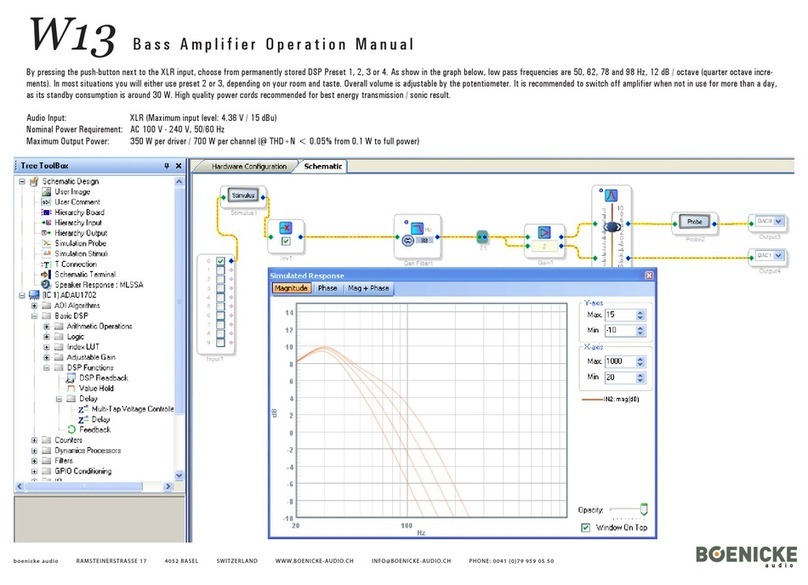Pick the Hierarchy Input icon
The image size is (808, 585).
click(x=46, y=223)
